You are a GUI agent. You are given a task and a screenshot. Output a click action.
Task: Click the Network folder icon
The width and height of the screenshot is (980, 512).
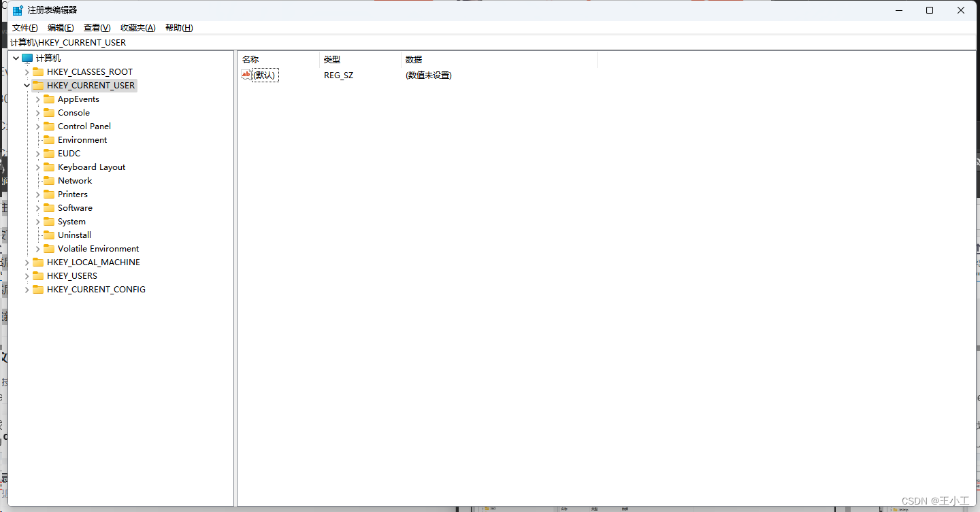[x=49, y=181]
